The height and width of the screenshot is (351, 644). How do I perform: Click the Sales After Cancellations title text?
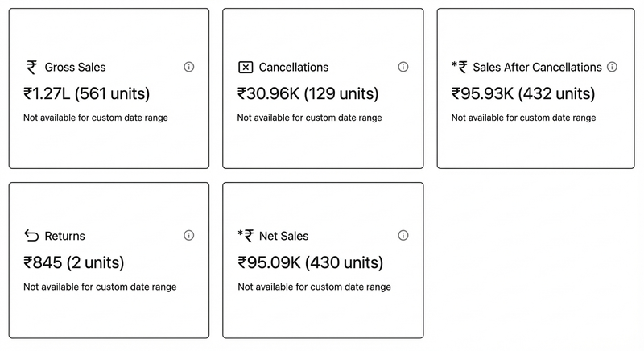coord(537,67)
